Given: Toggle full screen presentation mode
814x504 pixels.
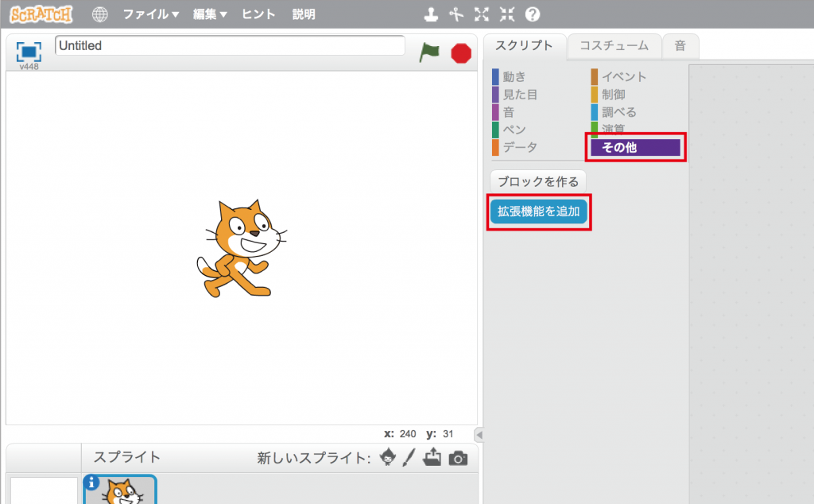Looking at the screenshot, I should click(29, 52).
